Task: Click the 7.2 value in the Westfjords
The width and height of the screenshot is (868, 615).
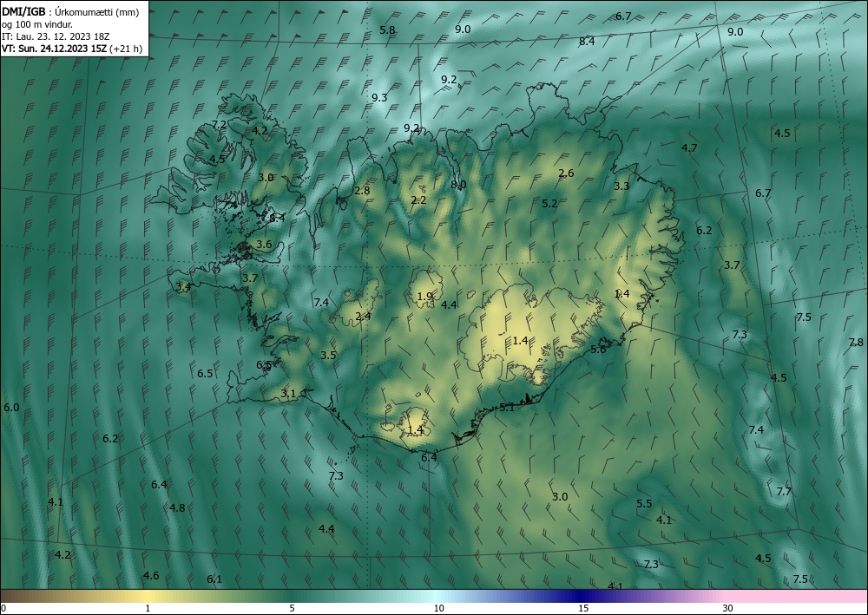Action: pyautogui.click(x=220, y=124)
